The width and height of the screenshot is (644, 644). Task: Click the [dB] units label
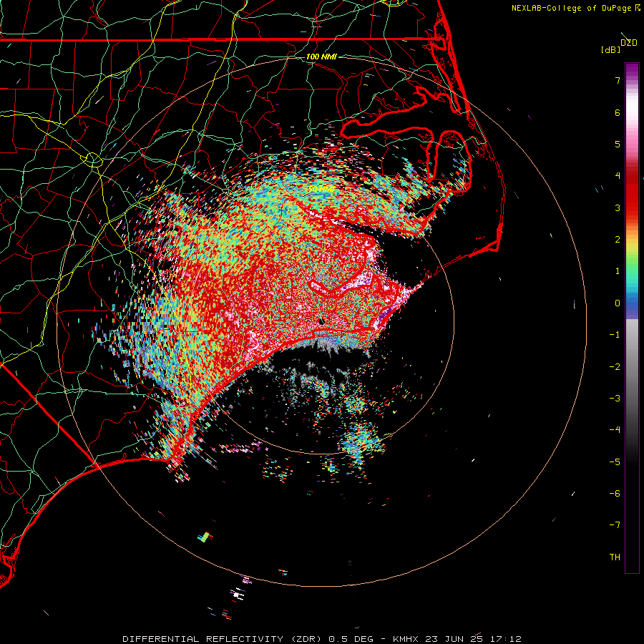click(x=610, y=49)
